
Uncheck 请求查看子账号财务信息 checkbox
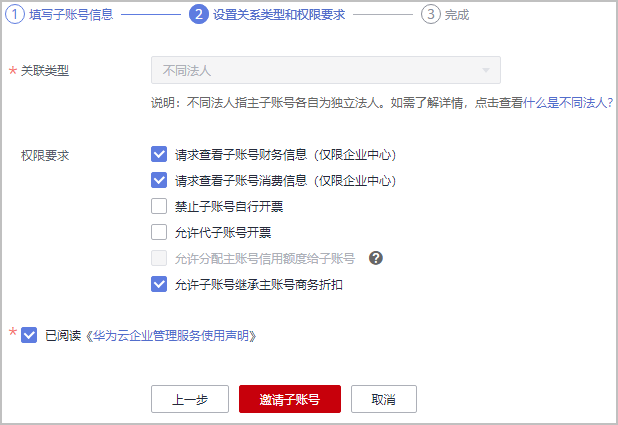[159, 154]
